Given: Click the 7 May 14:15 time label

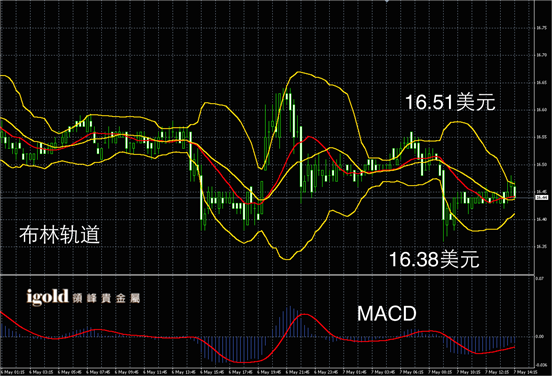Looking at the screenshot, I should (x=526, y=372).
